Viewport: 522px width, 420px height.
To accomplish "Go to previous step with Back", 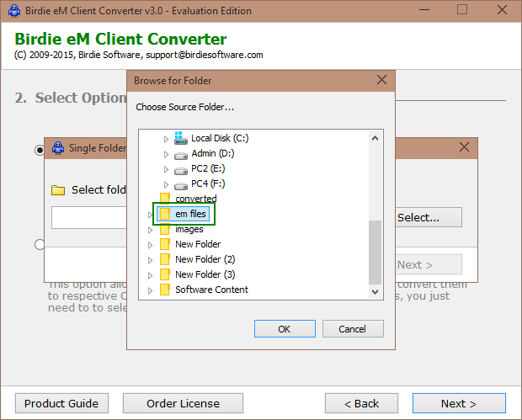I will pyautogui.click(x=361, y=403).
